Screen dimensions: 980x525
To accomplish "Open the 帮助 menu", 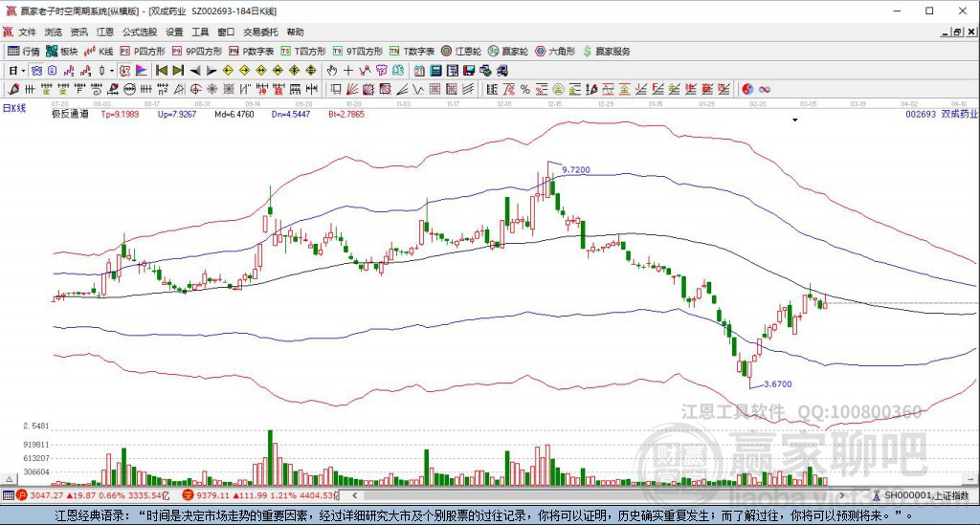I will point(295,32).
